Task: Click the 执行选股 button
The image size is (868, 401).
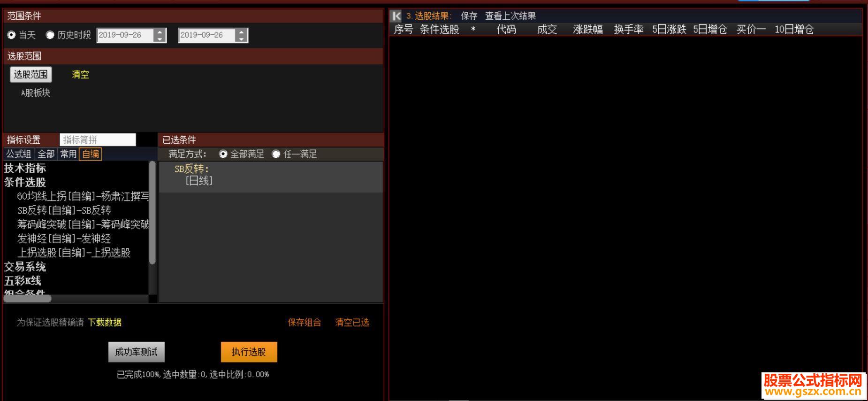Action: pos(249,352)
